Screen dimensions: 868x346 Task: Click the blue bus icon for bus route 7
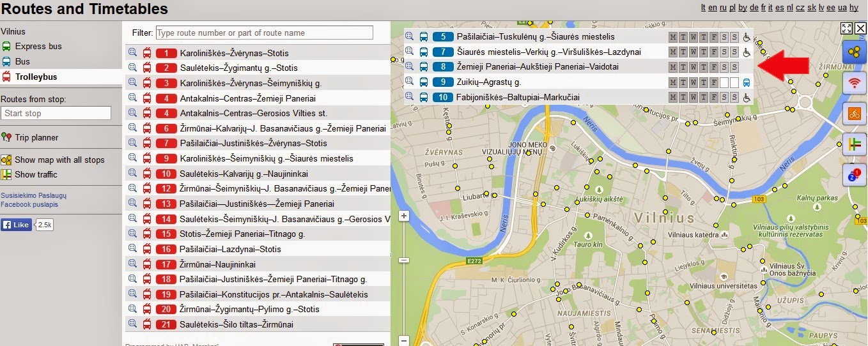424,52
